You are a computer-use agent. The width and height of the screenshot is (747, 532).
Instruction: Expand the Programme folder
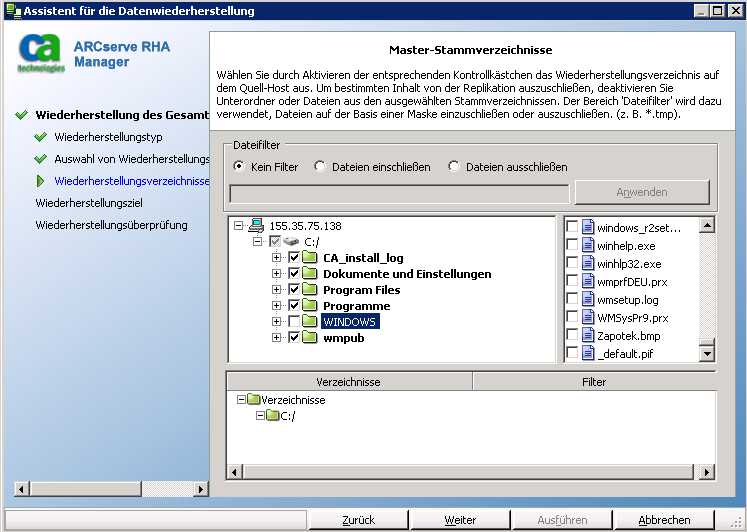[x=276, y=305]
